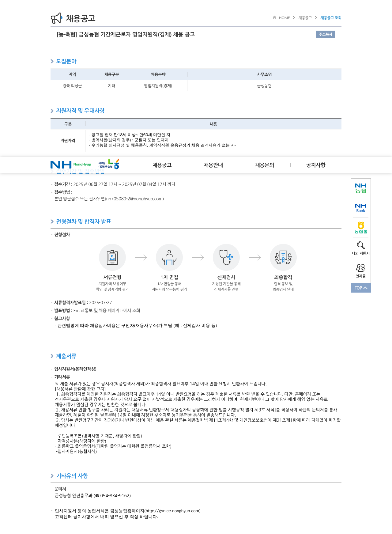
Task: Click the 제출서류 section chevron
Action: click(x=52, y=356)
